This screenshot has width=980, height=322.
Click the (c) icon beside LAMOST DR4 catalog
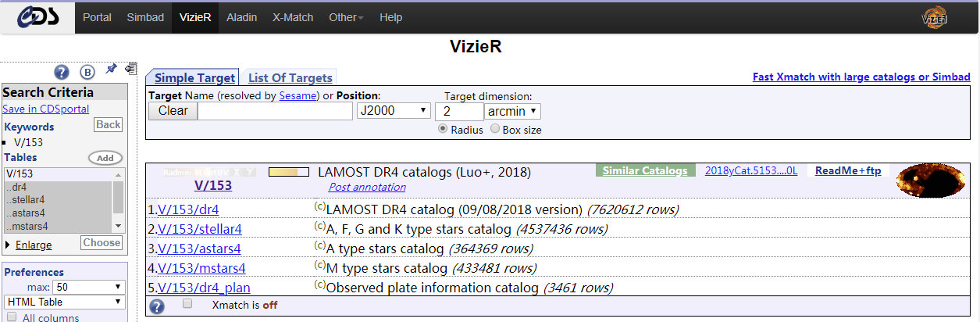click(x=319, y=206)
